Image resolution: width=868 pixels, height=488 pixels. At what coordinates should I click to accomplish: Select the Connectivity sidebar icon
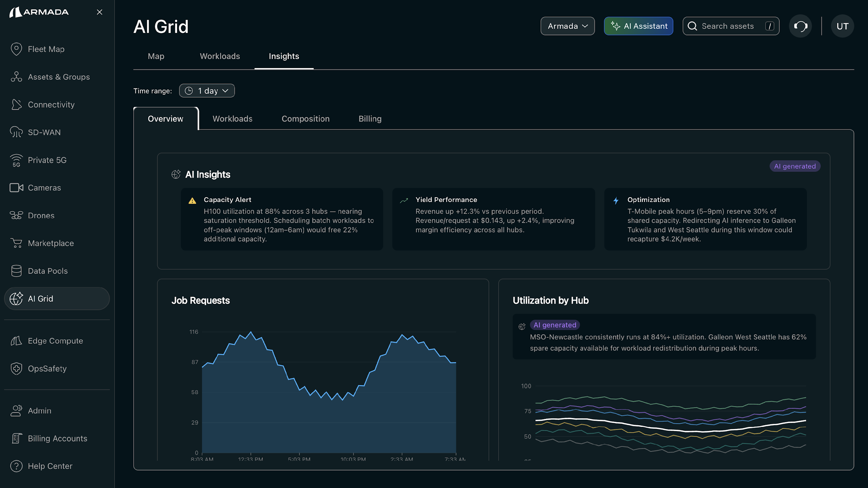tap(51, 104)
